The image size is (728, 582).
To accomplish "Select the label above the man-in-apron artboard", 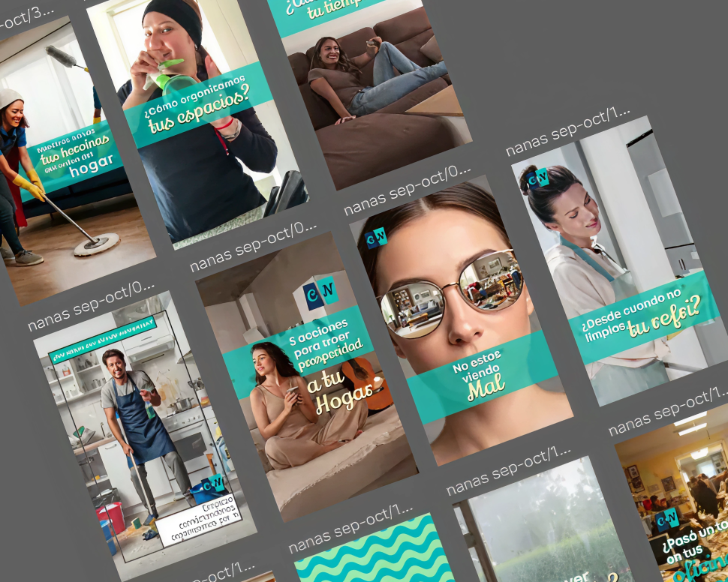I will 92,307.
